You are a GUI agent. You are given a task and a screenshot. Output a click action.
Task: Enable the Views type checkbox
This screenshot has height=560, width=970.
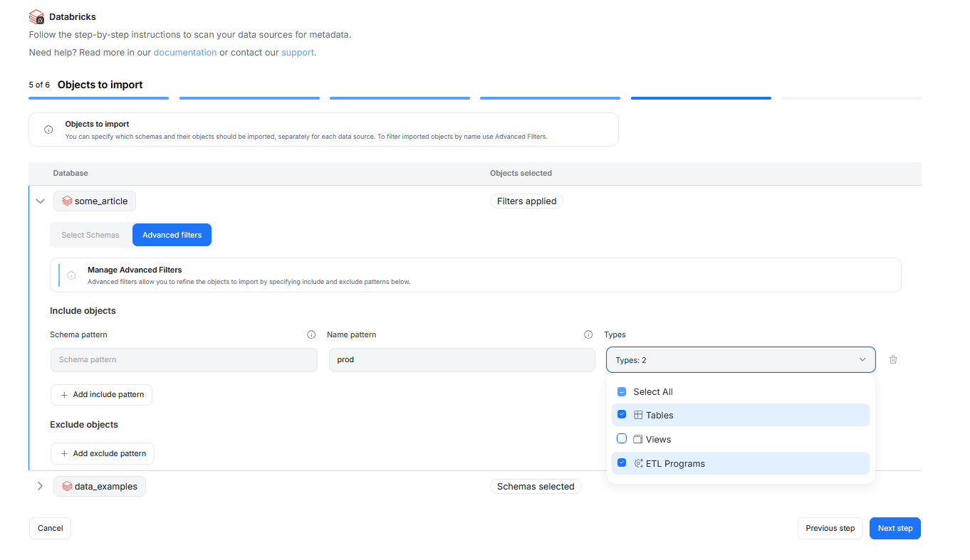click(622, 439)
